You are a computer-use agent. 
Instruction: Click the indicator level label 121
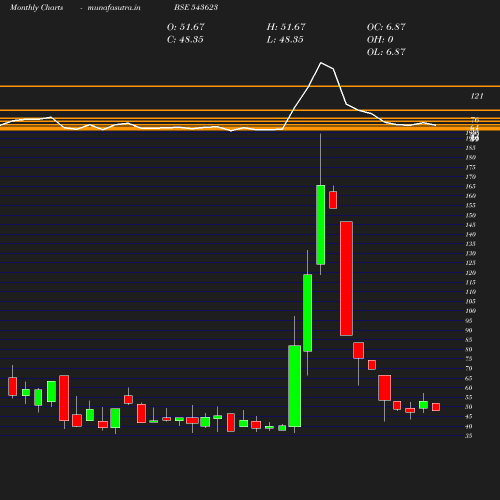pos(477,96)
